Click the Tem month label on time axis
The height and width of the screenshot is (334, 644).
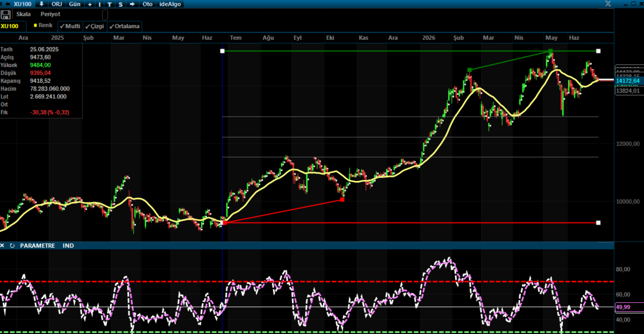(x=236, y=38)
